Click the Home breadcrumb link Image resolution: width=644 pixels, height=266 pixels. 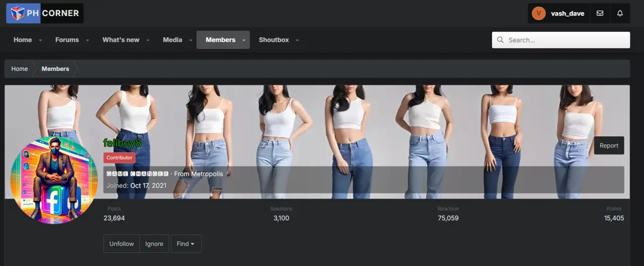click(20, 69)
